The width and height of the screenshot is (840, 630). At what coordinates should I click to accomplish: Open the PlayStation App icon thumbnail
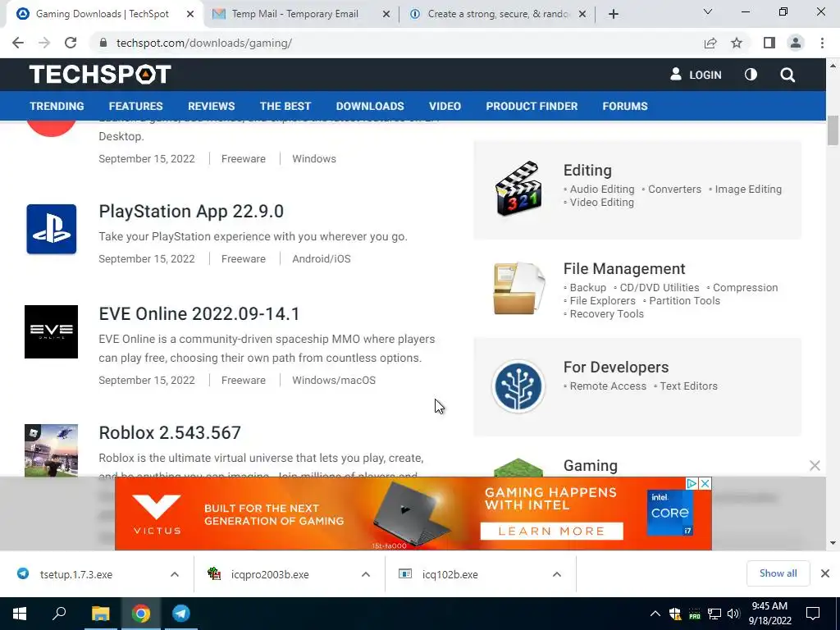(x=52, y=230)
